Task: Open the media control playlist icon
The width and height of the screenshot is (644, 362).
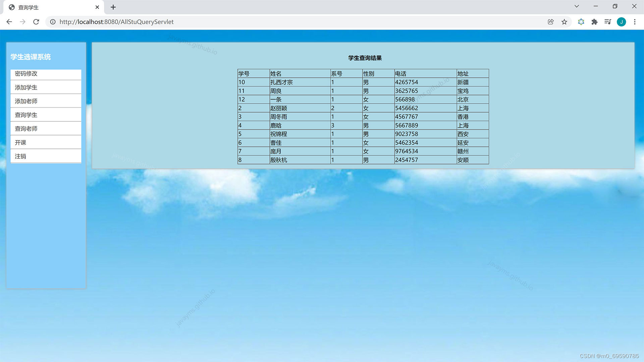Action: click(x=607, y=22)
